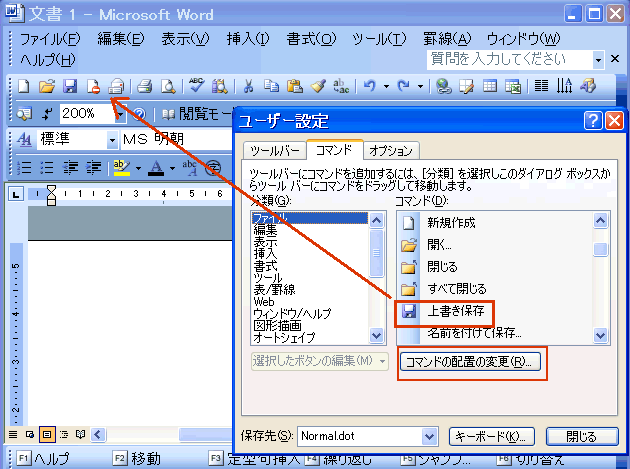
Task: Save with the floppy disk toolbar icon
Action: pos(70,86)
